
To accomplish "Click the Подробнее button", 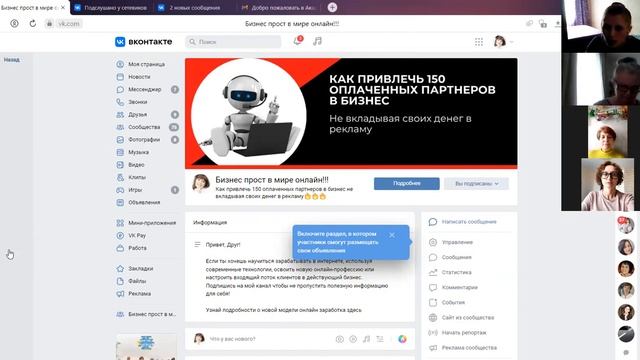I will pyautogui.click(x=407, y=184).
